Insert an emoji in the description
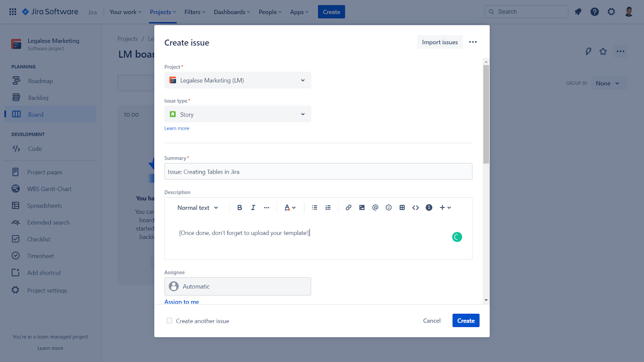Screen dimensions: 644x362 pos(389,208)
